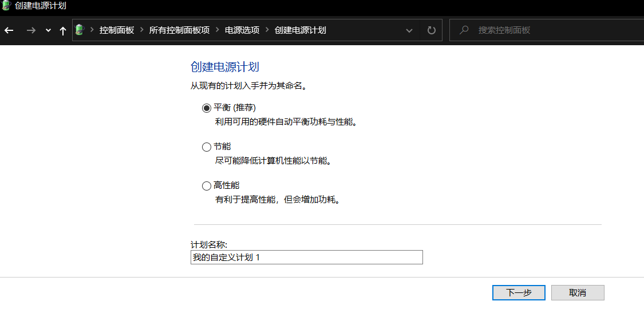Click text 有利于提高性能，但会增加功耗。
644x309 pixels.
click(x=279, y=200)
